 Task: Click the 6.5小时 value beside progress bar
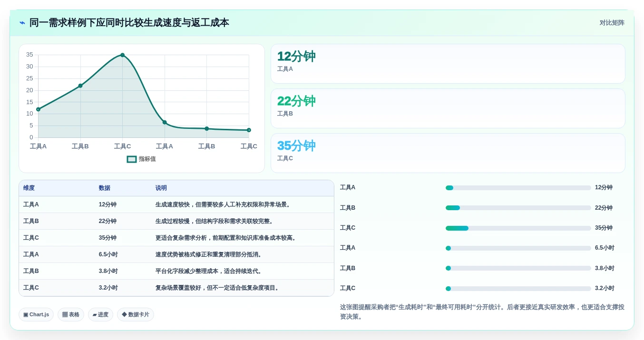tap(605, 248)
